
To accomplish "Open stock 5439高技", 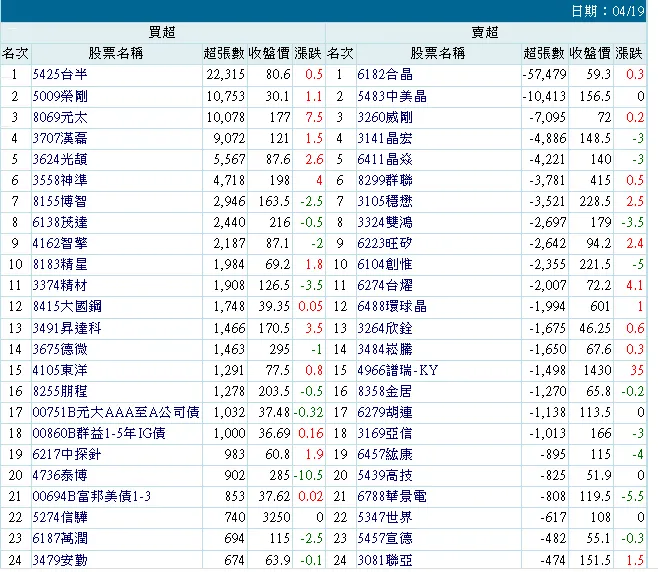I will 385,475.
